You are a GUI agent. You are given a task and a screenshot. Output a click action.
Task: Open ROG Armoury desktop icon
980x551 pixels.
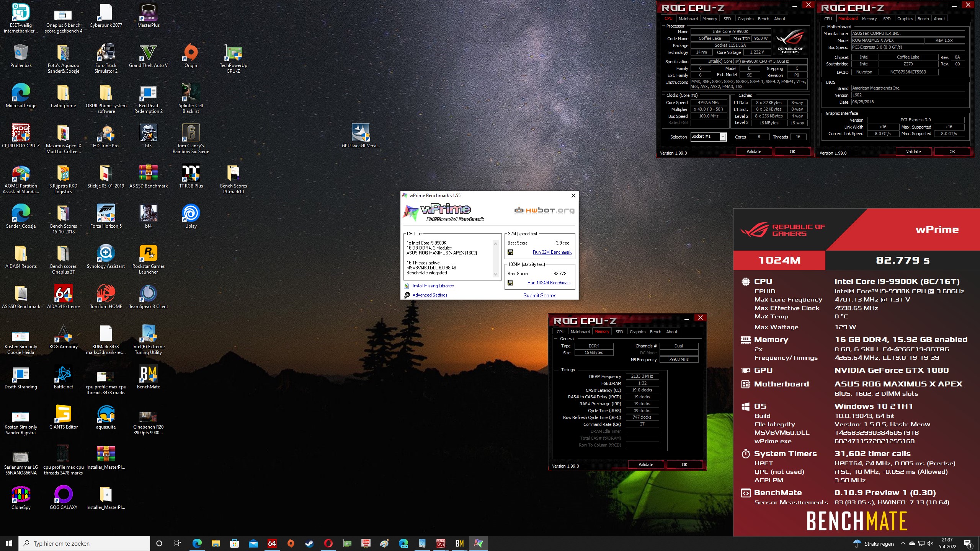[x=63, y=337]
